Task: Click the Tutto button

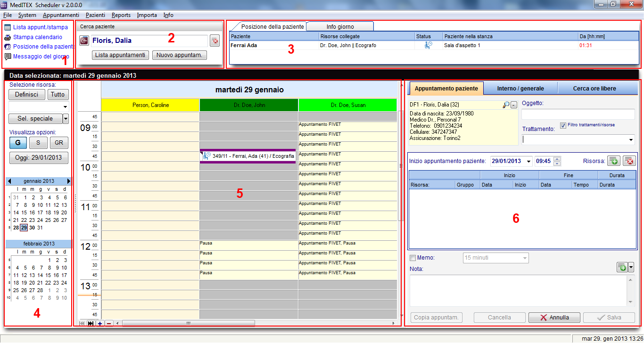Action: (58, 94)
